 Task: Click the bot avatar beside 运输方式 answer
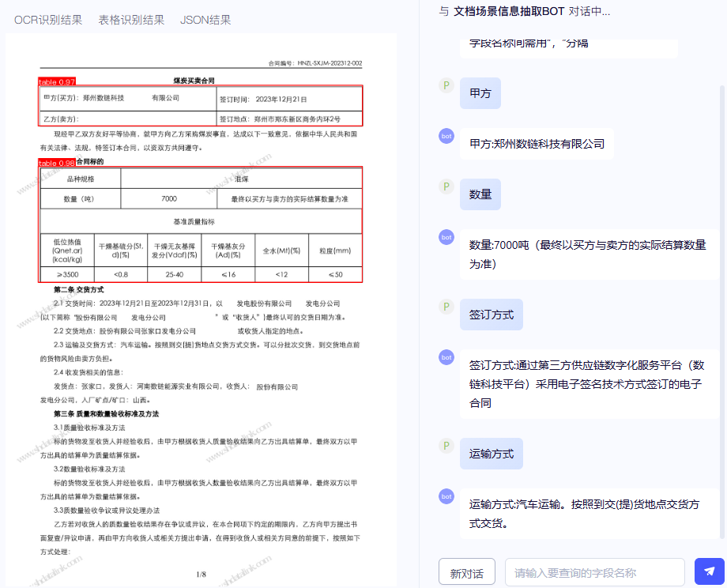coord(446,496)
